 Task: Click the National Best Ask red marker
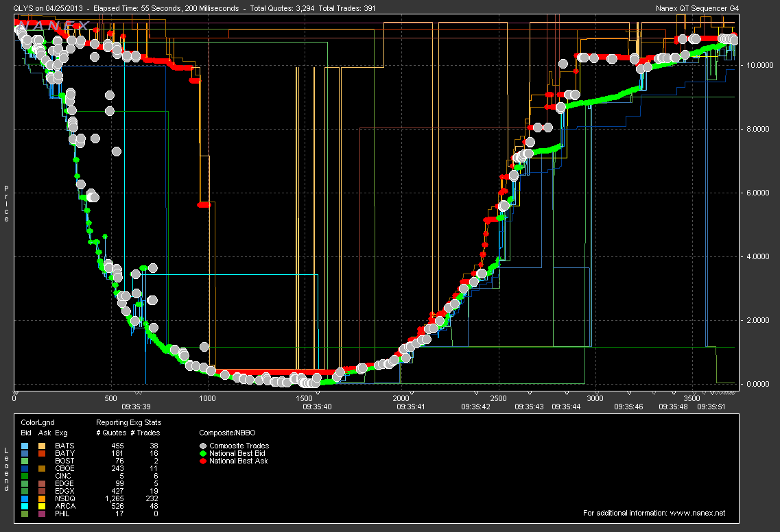click(x=203, y=461)
